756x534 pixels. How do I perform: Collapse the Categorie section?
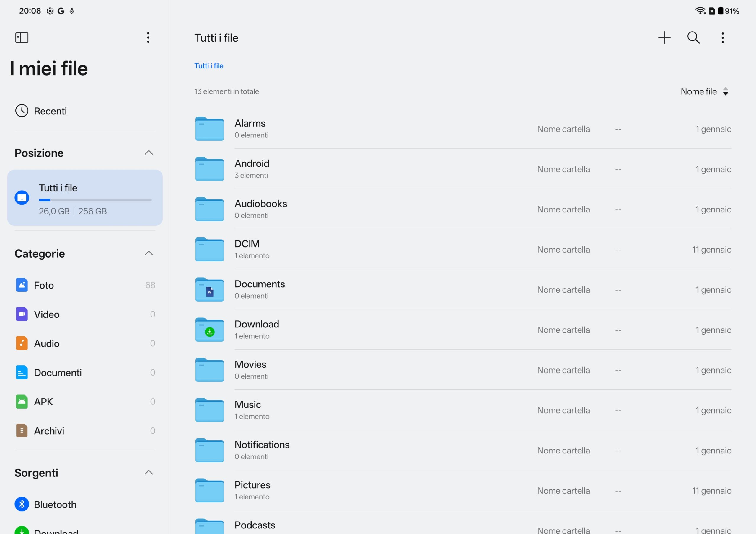pyautogui.click(x=149, y=253)
